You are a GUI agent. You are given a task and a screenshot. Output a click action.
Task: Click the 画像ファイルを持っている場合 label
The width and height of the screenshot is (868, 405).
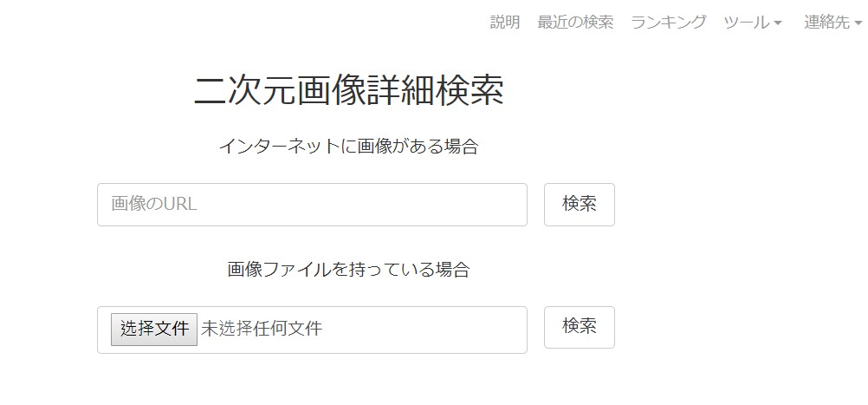pyautogui.click(x=348, y=270)
